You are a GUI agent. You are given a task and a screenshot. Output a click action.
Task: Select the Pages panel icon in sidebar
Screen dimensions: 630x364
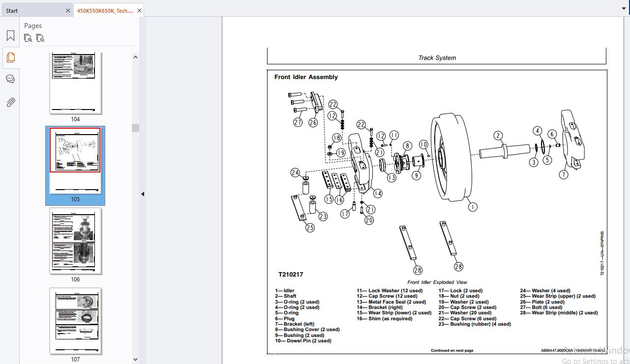tap(10, 57)
